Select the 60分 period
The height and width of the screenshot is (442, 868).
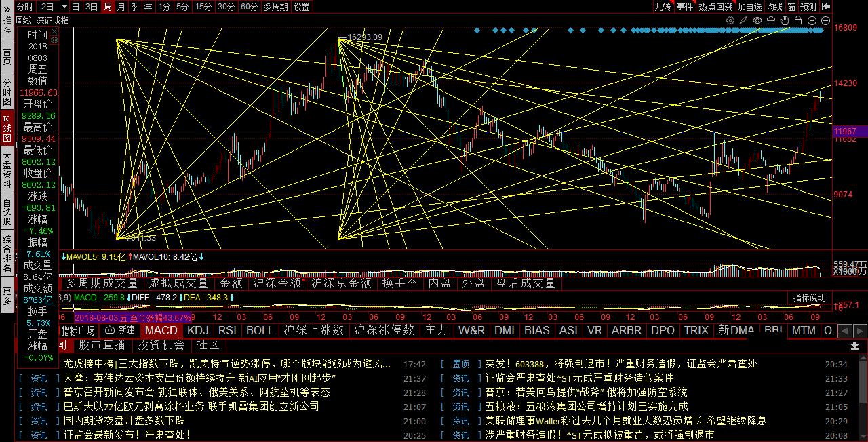[249, 7]
